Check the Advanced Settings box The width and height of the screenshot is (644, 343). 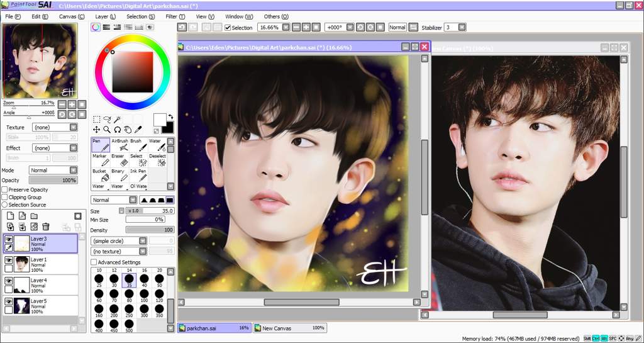[x=94, y=262]
